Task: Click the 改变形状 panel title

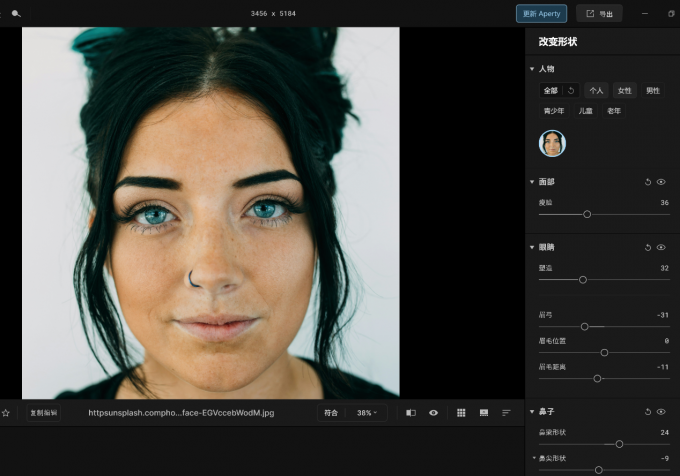Action: (558, 42)
